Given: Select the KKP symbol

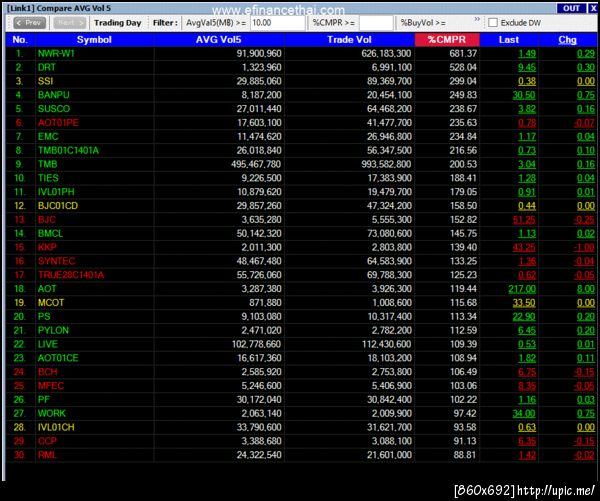Looking at the screenshot, I should tap(47, 247).
